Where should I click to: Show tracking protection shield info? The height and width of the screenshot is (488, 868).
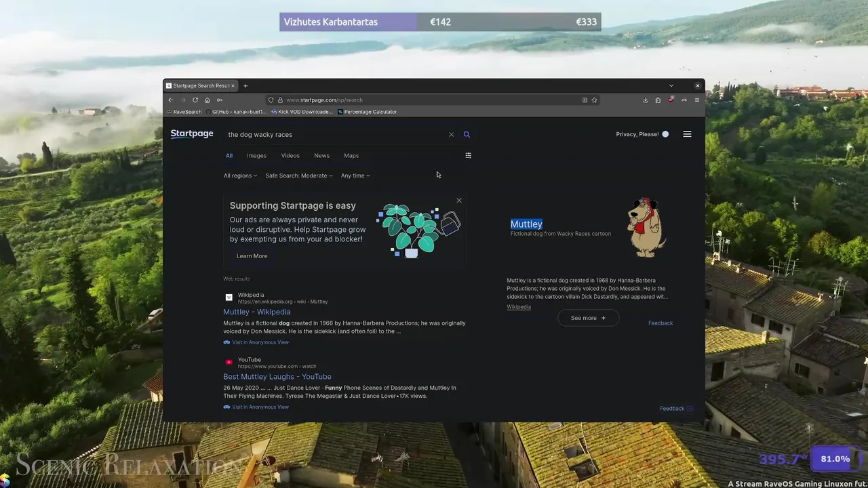[271, 100]
